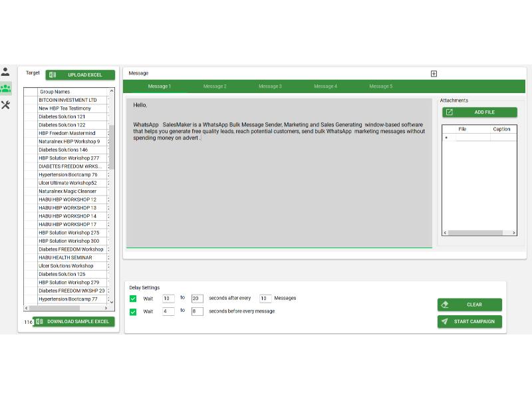The image size is (532, 399).
Task: Click the first wait minimum field showing 10
Action: 168,299
